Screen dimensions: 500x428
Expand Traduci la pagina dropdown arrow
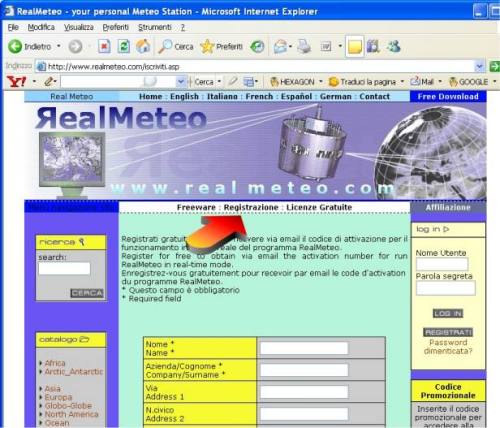click(402, 82)
